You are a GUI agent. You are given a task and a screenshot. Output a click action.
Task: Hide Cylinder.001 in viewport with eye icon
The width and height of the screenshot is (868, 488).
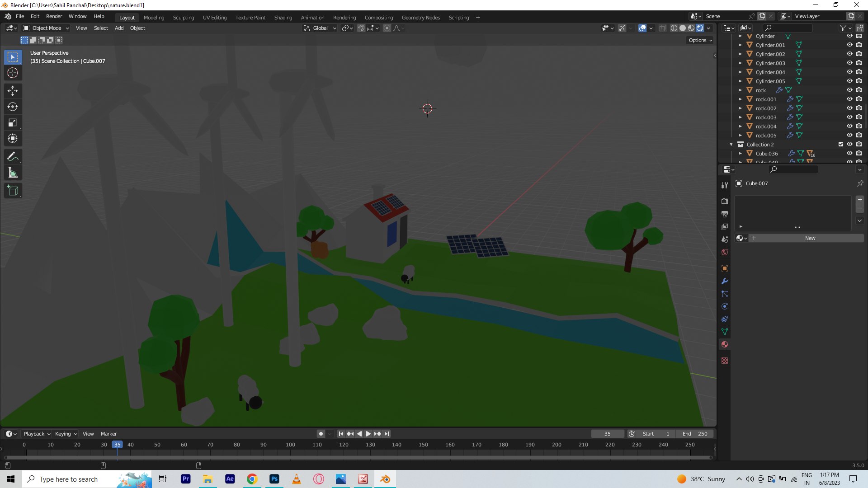(x=849, y=45)
